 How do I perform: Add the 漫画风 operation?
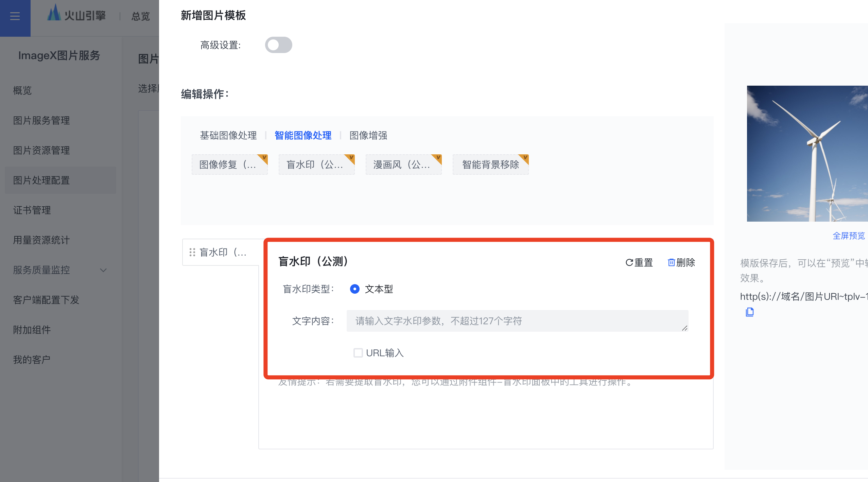click(403, 165)
